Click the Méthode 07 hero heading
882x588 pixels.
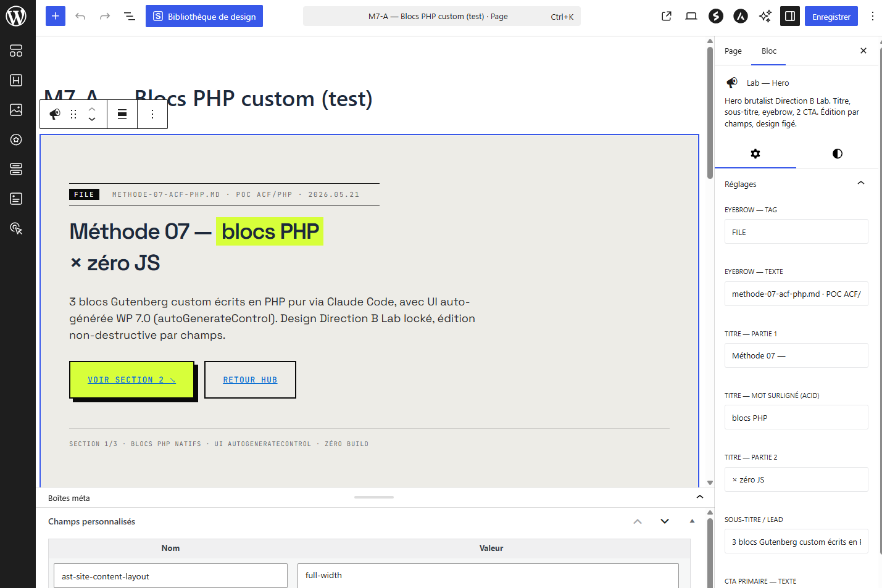point(196,247)
